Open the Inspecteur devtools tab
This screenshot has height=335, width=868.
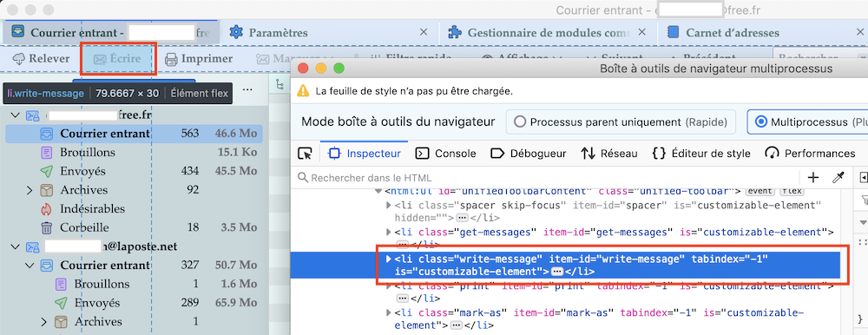pyautogui.click(x=365, y=154)
